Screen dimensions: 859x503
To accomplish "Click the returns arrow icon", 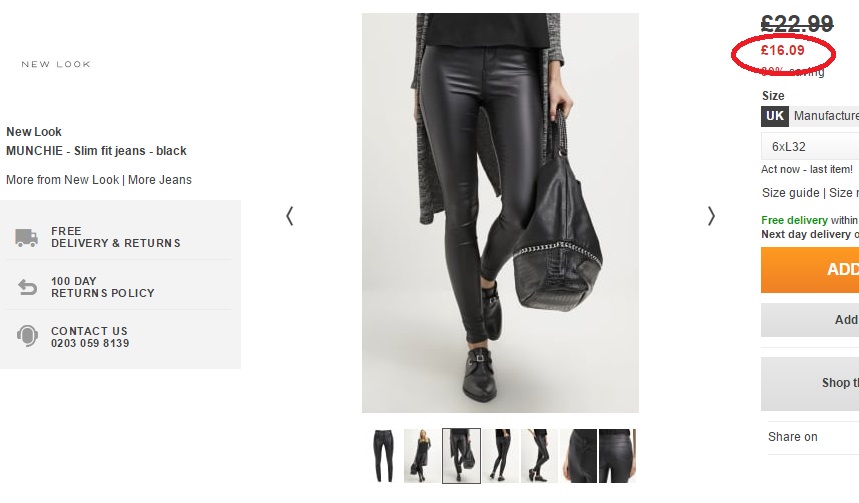I will click(27, 287).
